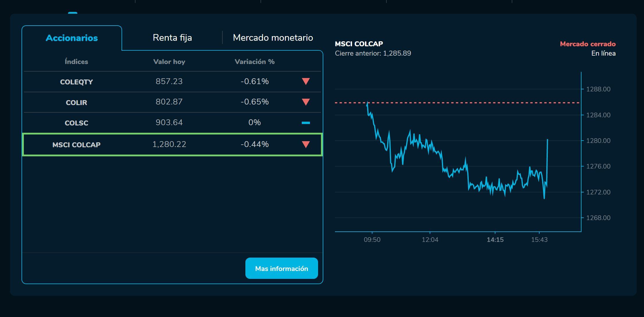Image resolution: width=644 pixels, height=317 pixels.
Task: Switch to the Renta fija tab
Action: click(x=172, y=37)
